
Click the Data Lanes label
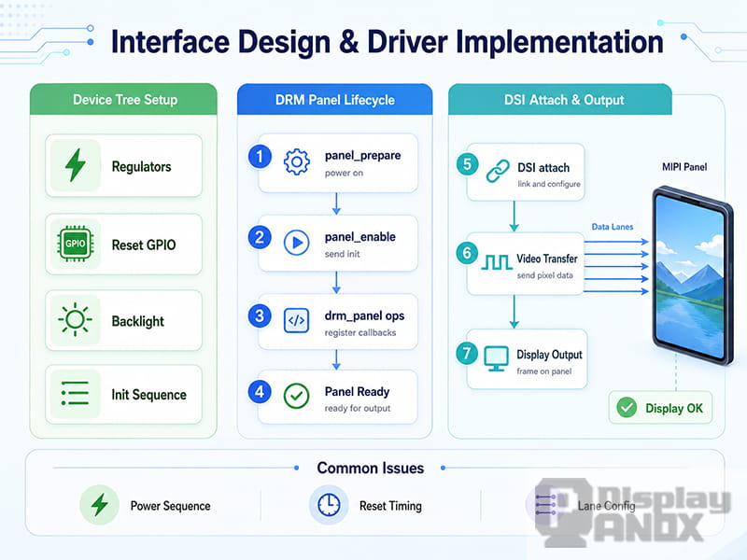click(613, 227)
